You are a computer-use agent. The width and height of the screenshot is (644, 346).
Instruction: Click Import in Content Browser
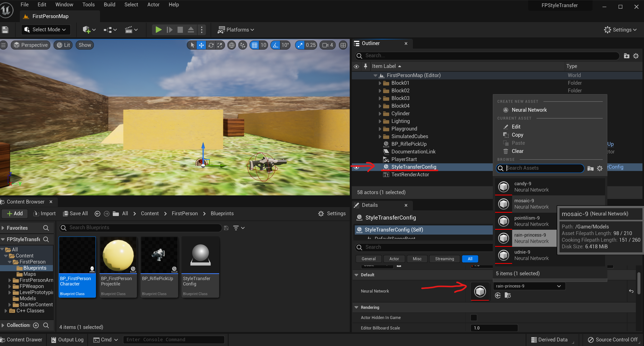[44, 214]
